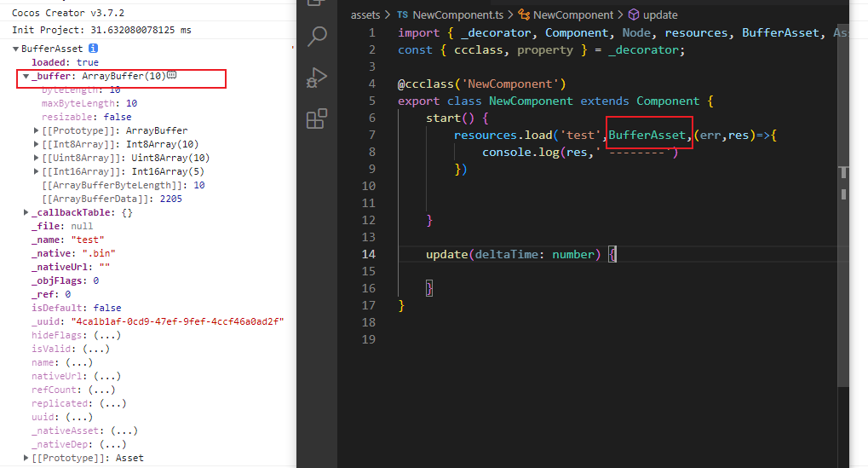Click the _name: "test" property
Screen dimensions: 868x468
click(x=67, y=240)
